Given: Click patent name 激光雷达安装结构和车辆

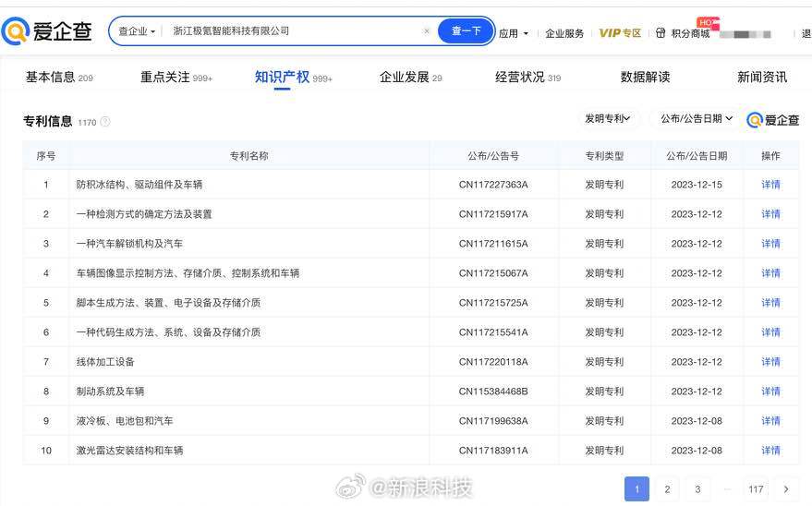Looking at the screenshot, I should [129, 450].
